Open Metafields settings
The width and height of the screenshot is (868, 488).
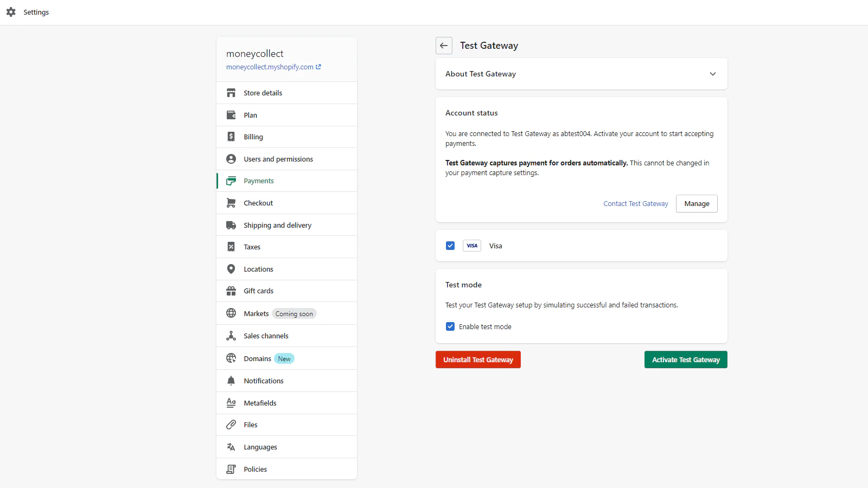(286, 403)
